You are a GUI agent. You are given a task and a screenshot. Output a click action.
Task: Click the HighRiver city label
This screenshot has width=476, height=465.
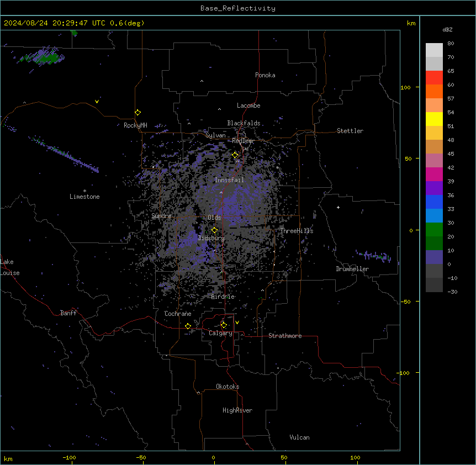(x=237, y=410)
